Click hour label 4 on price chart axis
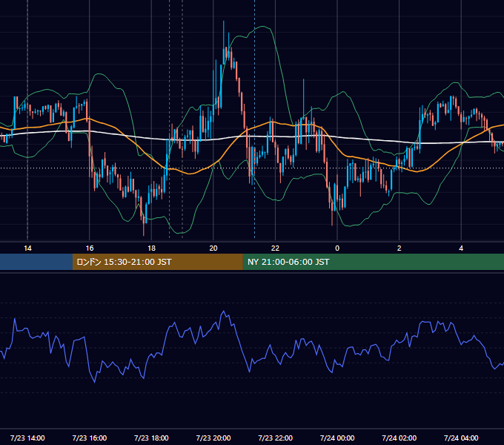This screenshot has height=445, width=504. (461, 248)
